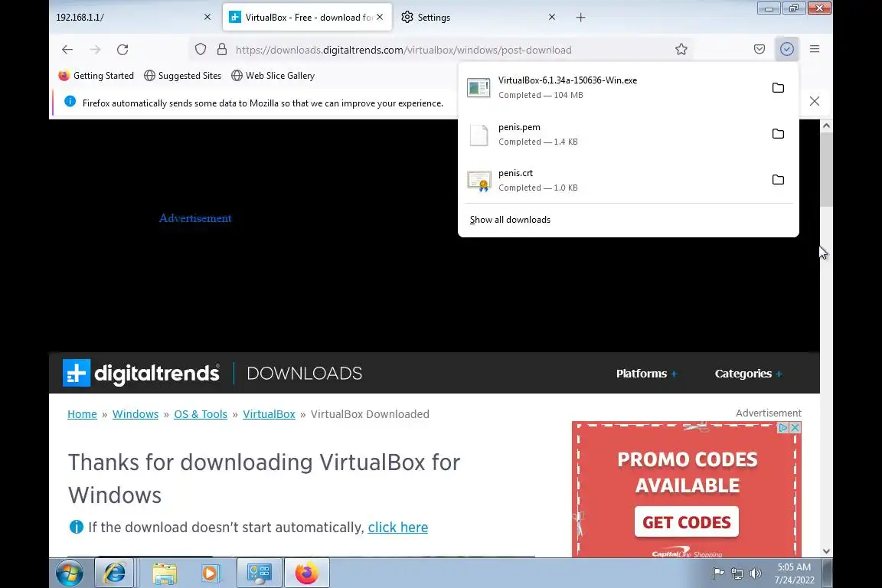Screen dimensions: 882x588
Task: Save page to Pocket icon
Action: point(759,50)
